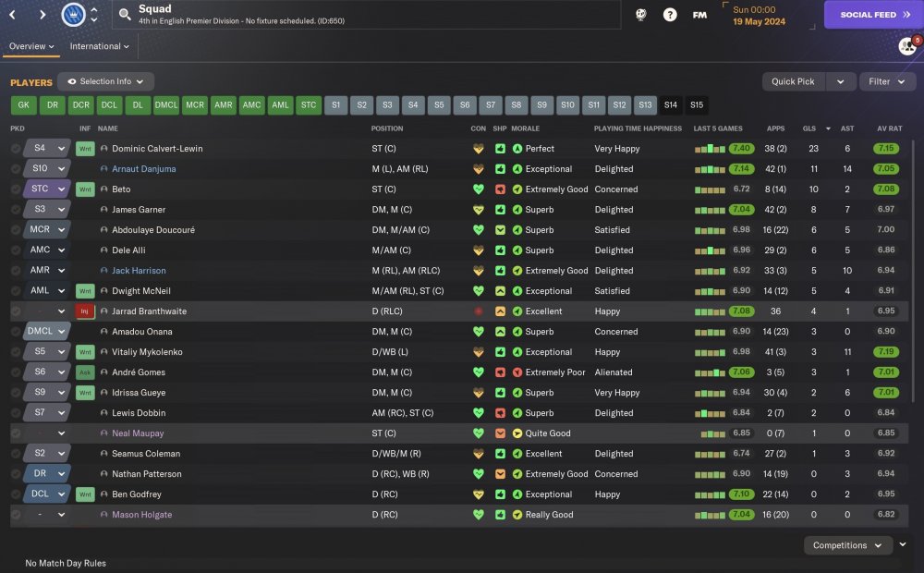This screenshot has height=573, width=924.
Task: Open the Overview tab menu
Action: coord(31,46)
